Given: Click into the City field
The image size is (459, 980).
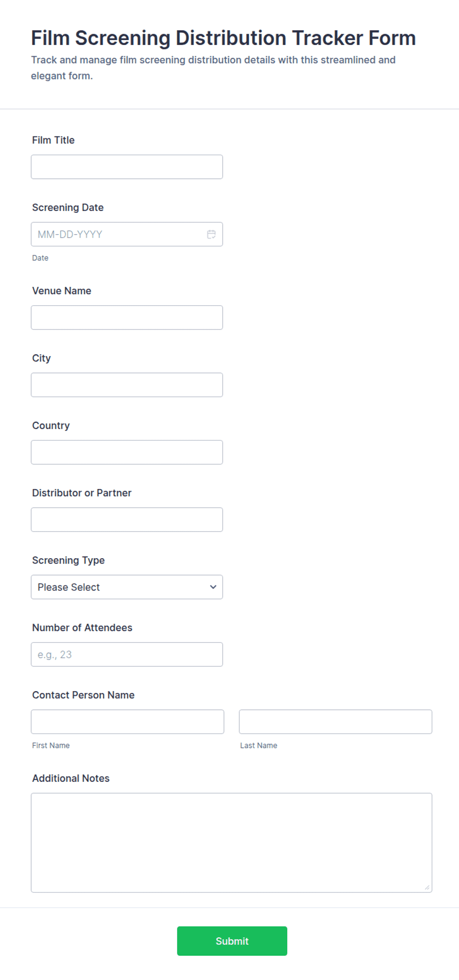Looking at the screenshot, I should 127,385.
